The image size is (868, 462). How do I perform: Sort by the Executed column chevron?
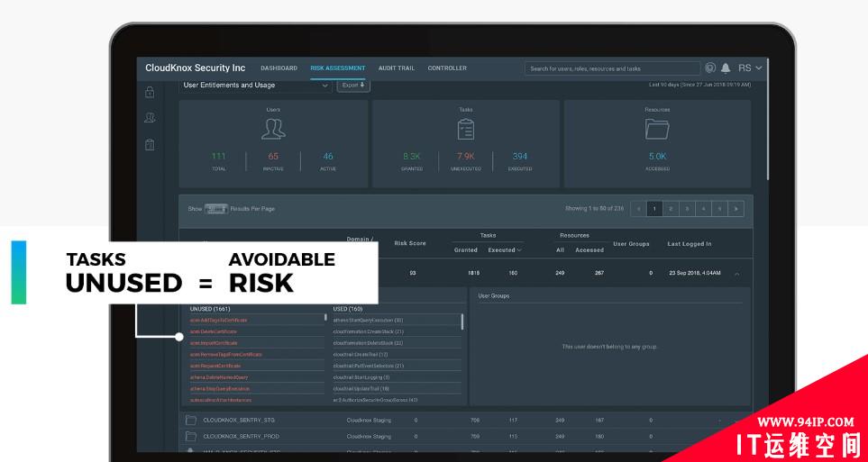[x=519, y=250]
